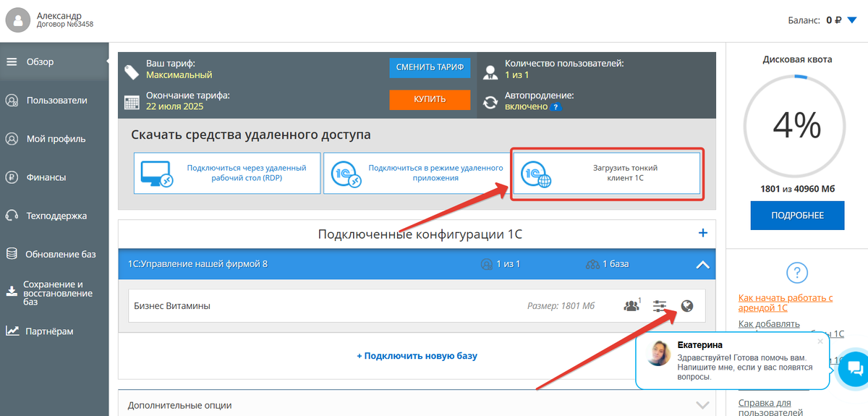The height and width of the screenshot is (416, 868).
Task: Add a configuration with the plus icon
Action: point(702,233)
